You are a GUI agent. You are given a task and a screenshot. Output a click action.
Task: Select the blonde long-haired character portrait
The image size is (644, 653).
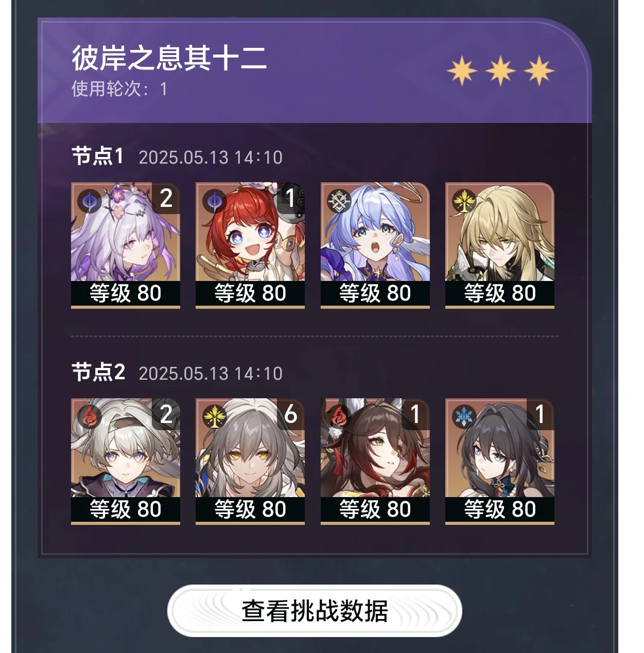[500, 245]
